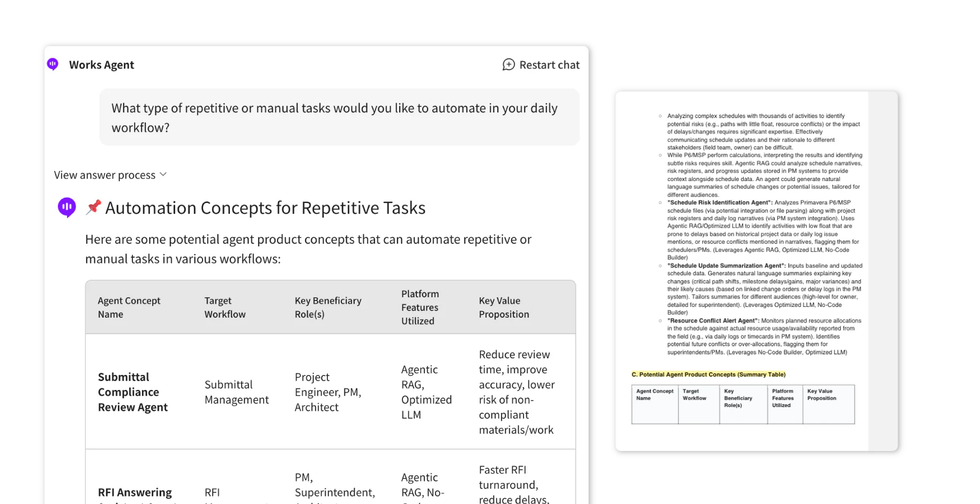Image resolution: width=980 pixels, height=504 pixels.
Task: Click the highlighted Potential Agent Product Concepts heading
Action: [709, 374]
